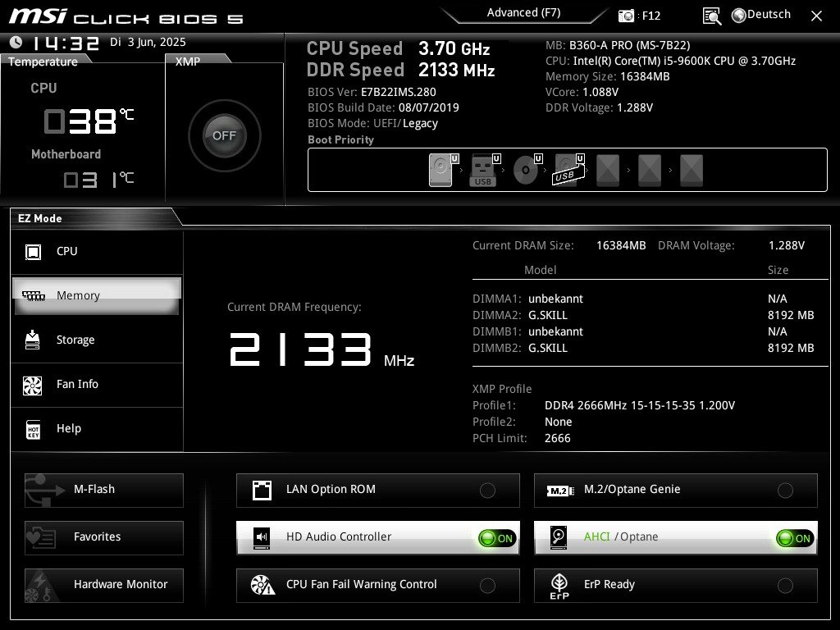Image resolution: width=840 pixels, height=630 pixels.
Task: Click the Memory RAM stick icon
Action: click(x=33, y=295)
